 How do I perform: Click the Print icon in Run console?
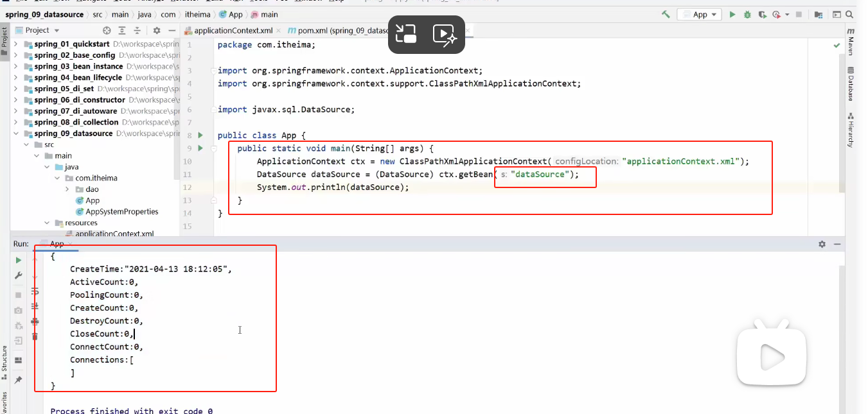click(x=35, y=321)
